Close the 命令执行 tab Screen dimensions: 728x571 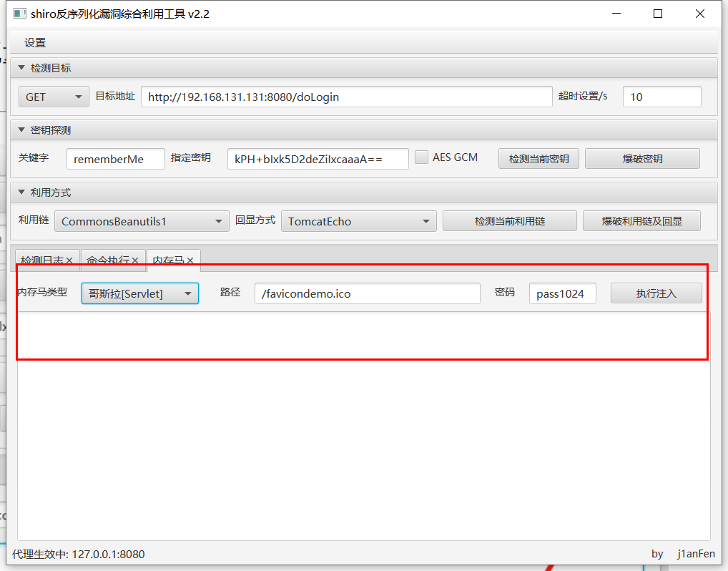[x=135, y=260]
